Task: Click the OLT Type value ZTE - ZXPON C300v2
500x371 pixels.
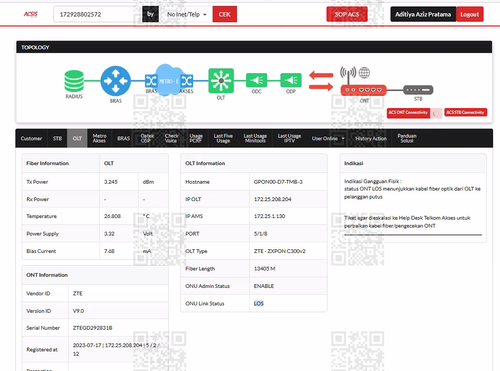Action: click(x=279, y=251)
